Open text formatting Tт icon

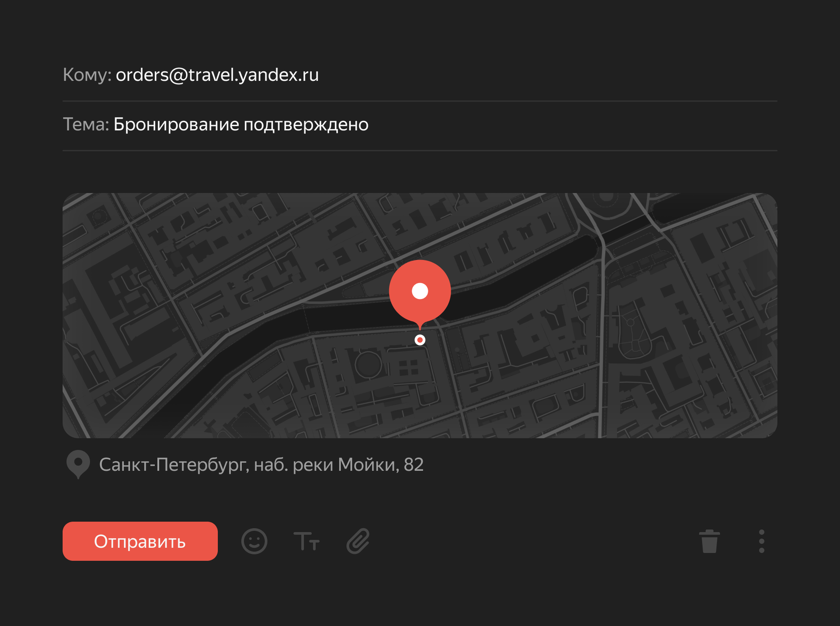coord(306,541)
